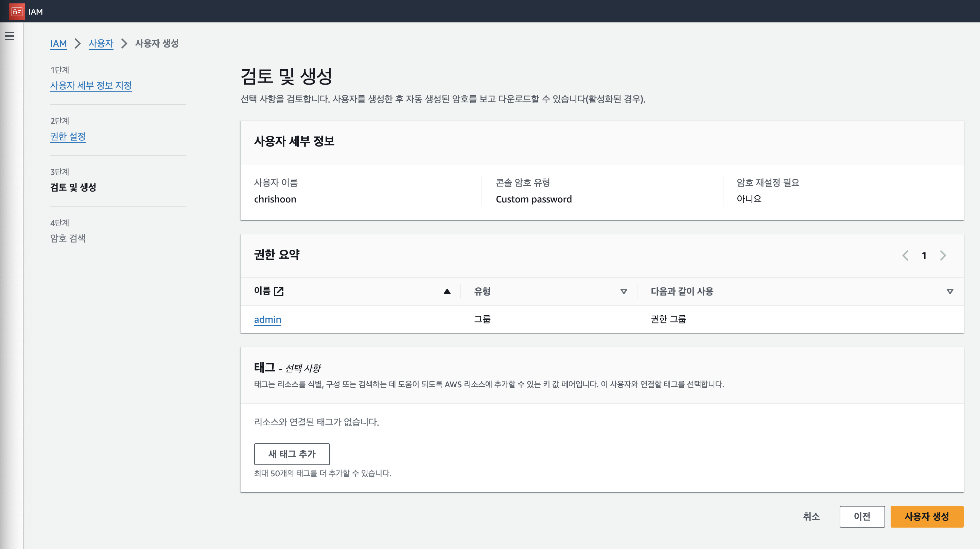Open 다음과 같이 사용 column sort arrow
This screenshot has height=549, width=980.
tap(949, 291)
